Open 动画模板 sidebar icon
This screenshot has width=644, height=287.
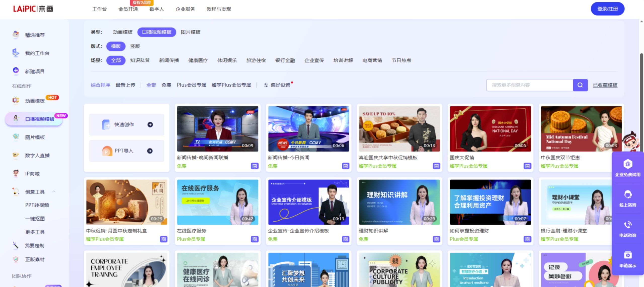[16, 100]
